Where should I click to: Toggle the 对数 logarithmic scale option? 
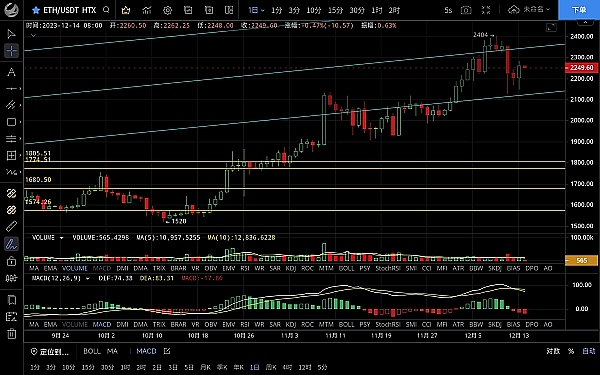click(553, 351)
